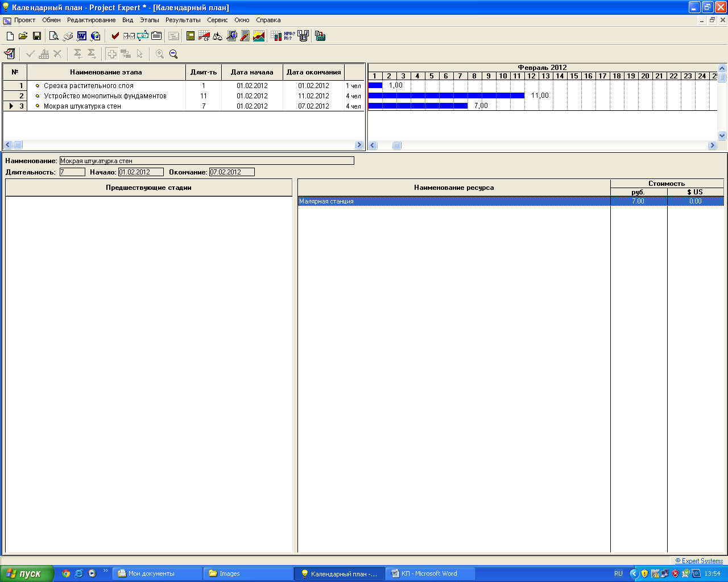Click the Sigma-with-right-arrow ungrouping icon
This screenshot has height=582, width=728.
click(92, 54)
